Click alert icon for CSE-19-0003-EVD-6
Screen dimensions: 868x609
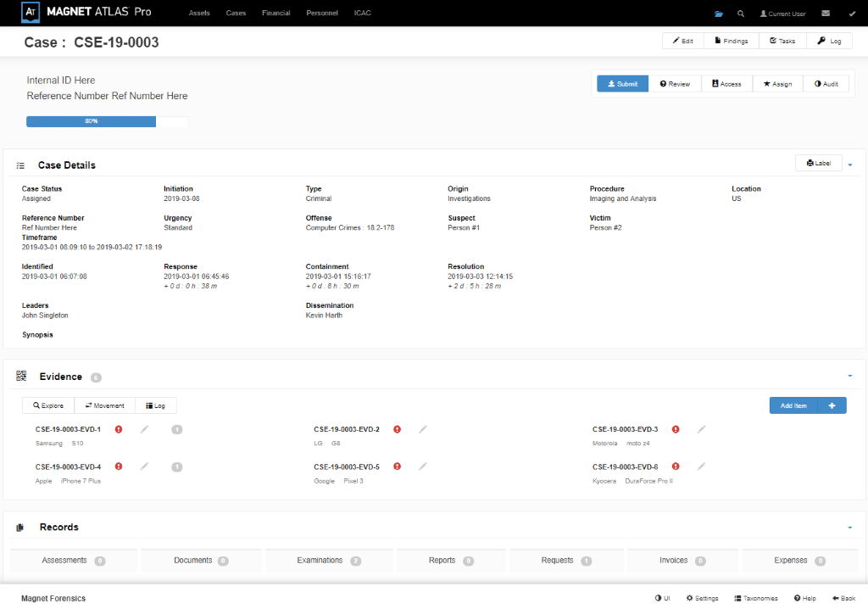pyautogui.click(x=676, y=467)
